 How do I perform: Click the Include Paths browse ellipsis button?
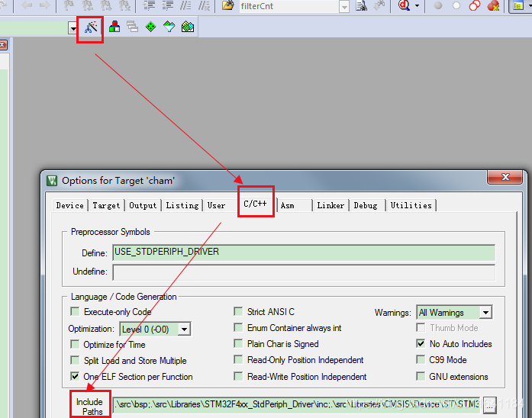(x=489, y=405)
